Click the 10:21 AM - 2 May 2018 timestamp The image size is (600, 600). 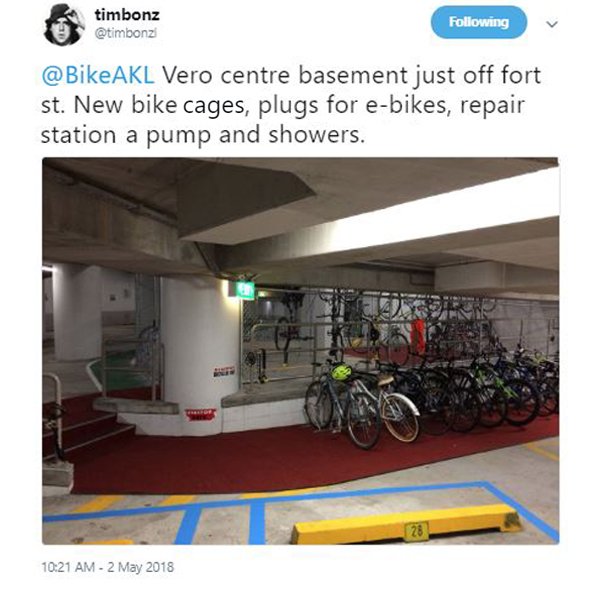[108, 567]
